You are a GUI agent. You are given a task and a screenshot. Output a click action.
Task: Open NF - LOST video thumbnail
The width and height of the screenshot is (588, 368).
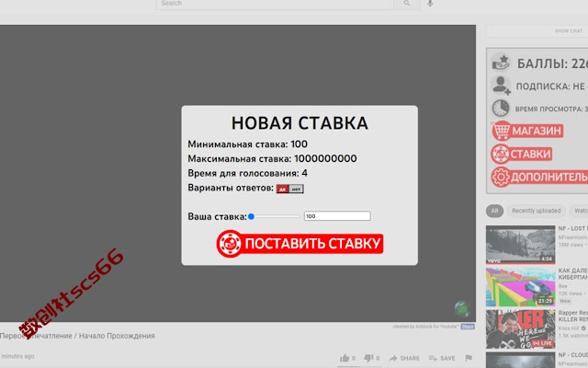(x=521, y=245)
